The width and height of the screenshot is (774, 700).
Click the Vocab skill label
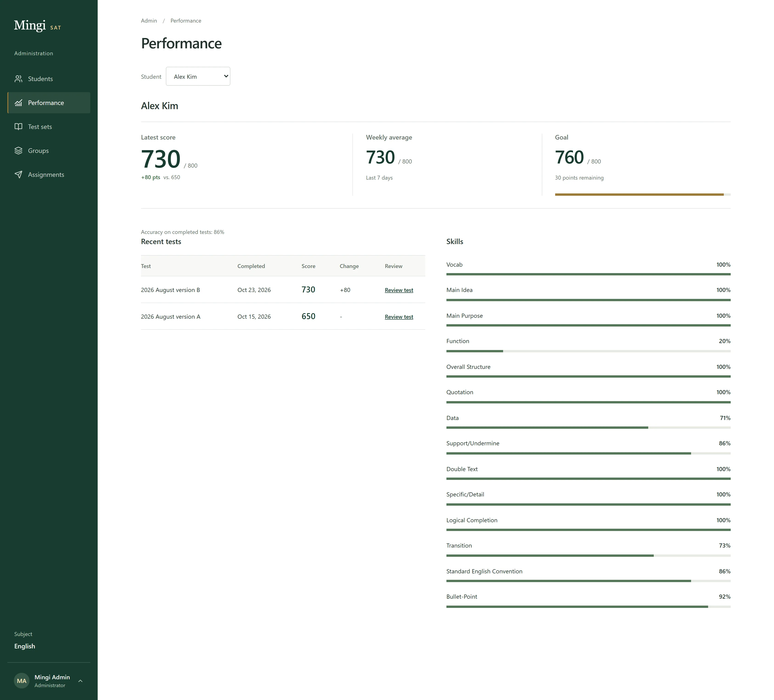click(x=454, y=264)
